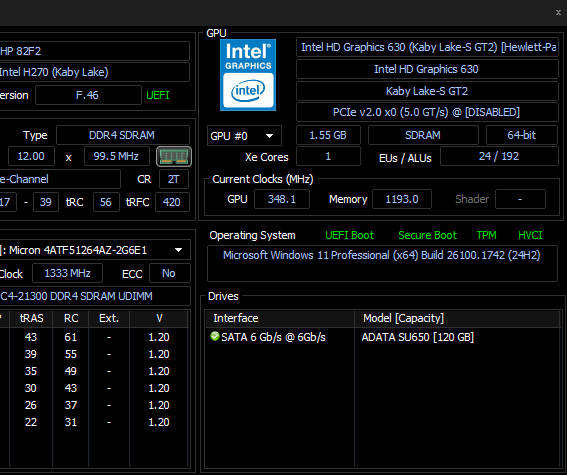Click the Memory clock value 1193.0
The width and height of the screenshot is (567, 475).
point(402,199)
